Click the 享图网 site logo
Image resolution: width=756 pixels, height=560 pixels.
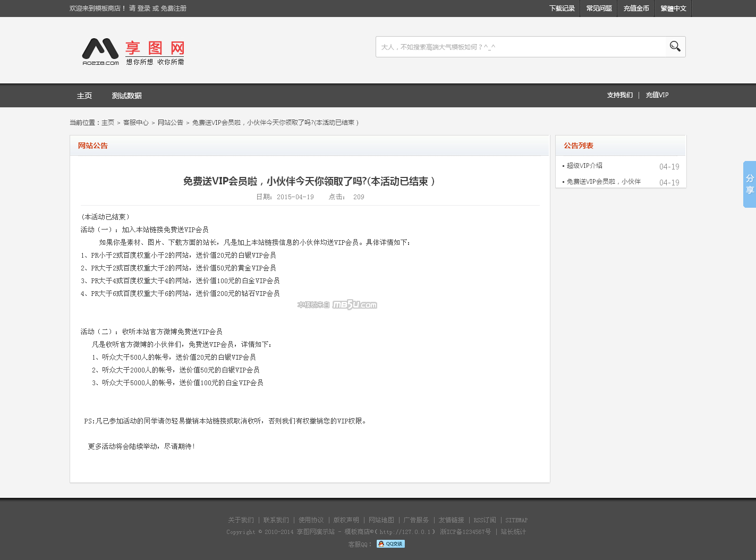133,52
